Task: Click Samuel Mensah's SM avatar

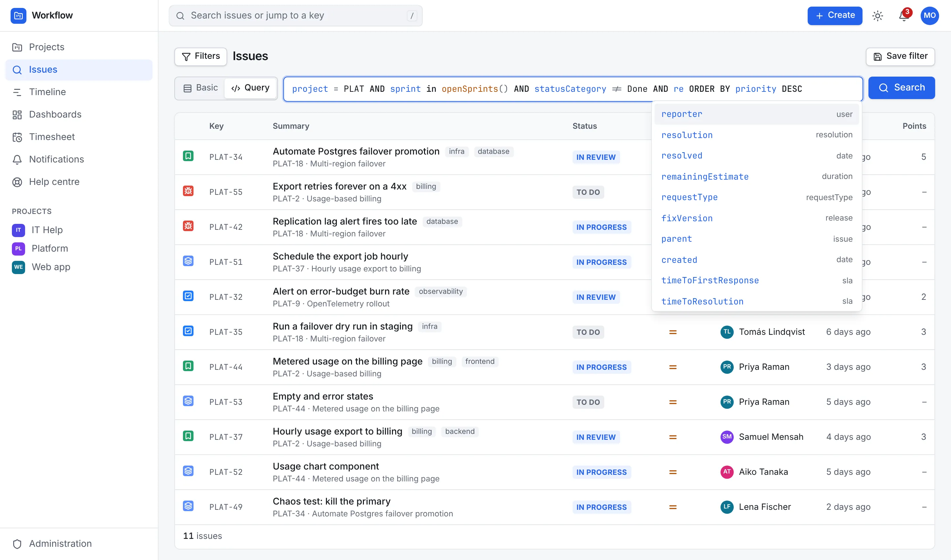Action: pos(727,437)
